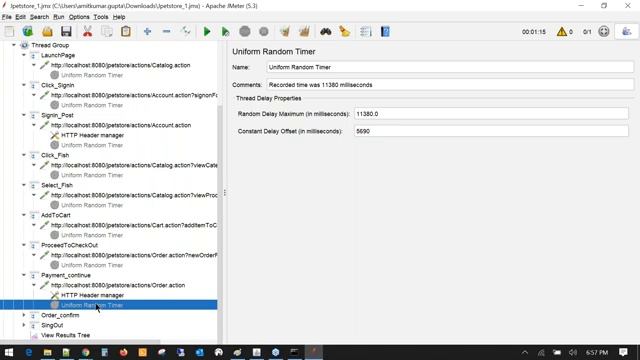Click the Reset Search icon
This screenshot has height=360, width=640.
(x=344, y=31)
